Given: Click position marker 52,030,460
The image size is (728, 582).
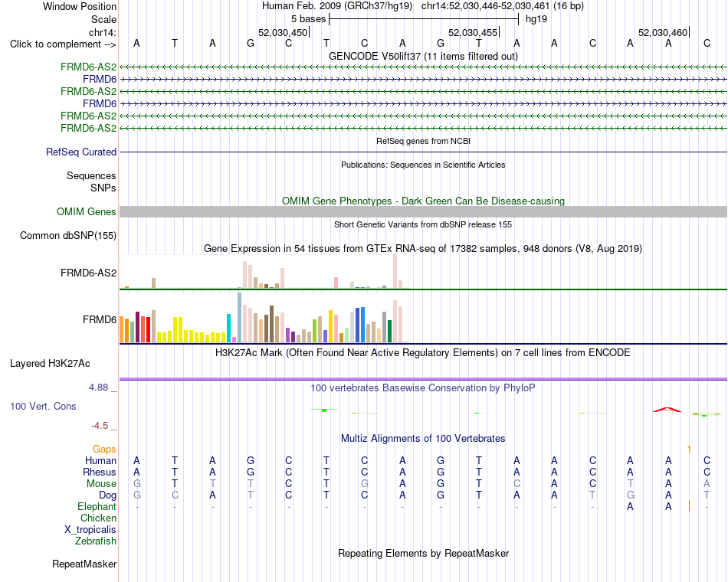Looking at the screenshot, I should pyautogui.click(x=663, y=32).
